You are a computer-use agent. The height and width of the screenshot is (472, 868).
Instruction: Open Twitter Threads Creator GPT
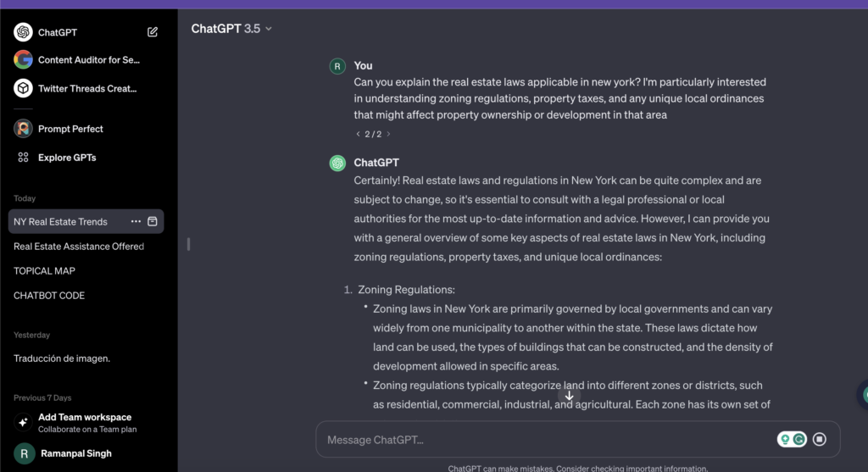coord(86,88)
